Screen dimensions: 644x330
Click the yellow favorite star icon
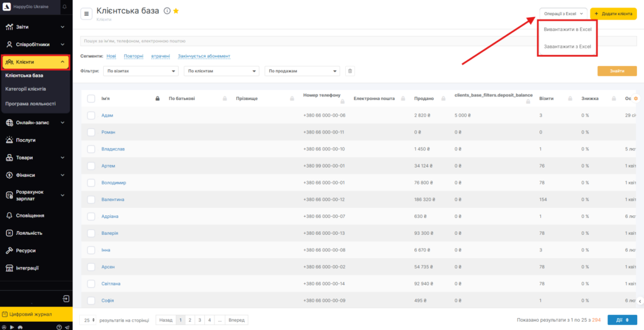click(176, 11)
